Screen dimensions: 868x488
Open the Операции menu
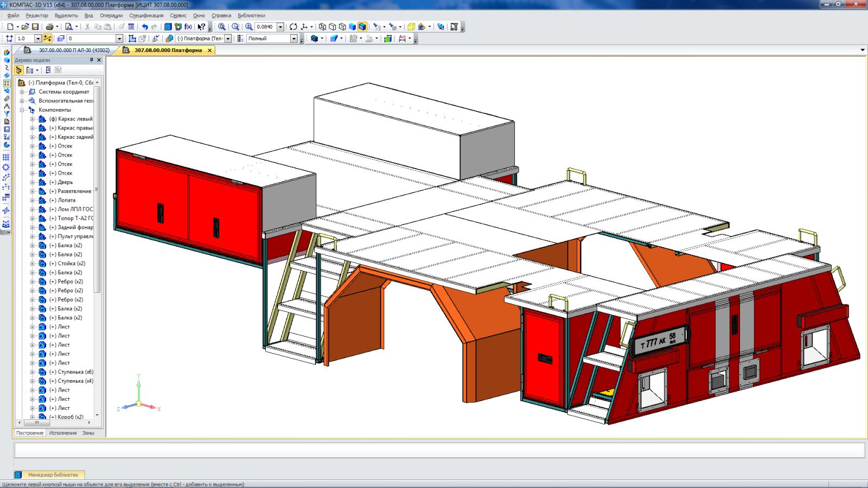[x=111, y=16]
